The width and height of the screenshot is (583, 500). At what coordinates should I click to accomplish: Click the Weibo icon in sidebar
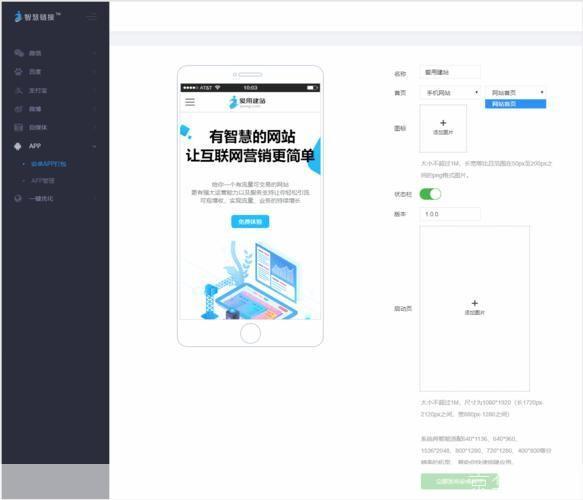tap(18, 109)
